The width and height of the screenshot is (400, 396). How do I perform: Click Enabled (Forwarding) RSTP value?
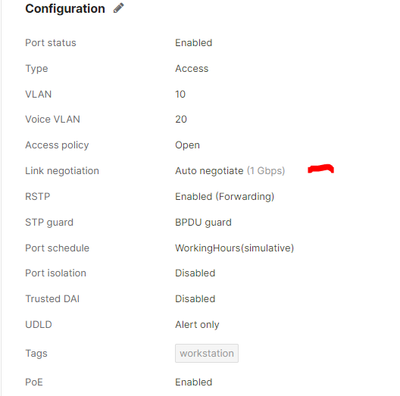[225, 197]
